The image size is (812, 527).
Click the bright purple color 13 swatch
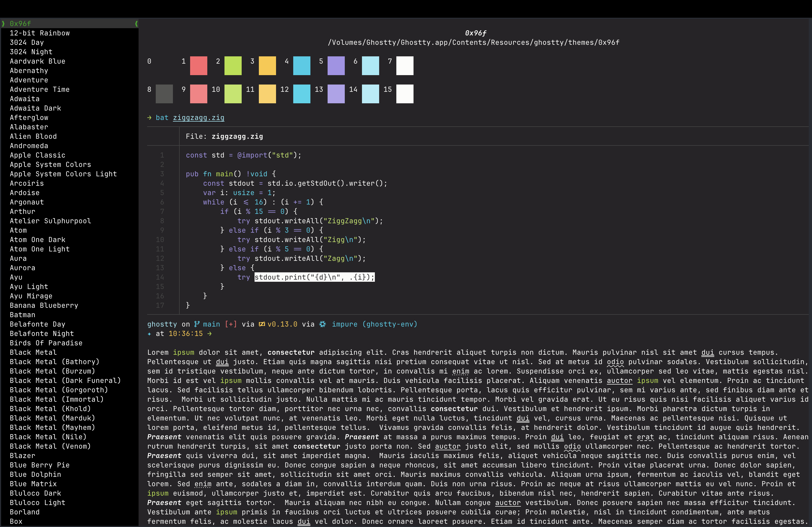(x=336, y=94)
